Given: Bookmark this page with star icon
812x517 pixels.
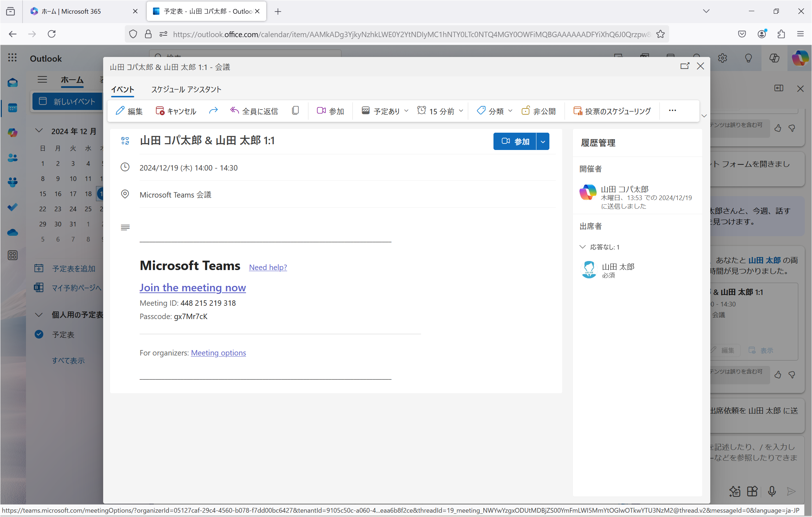Looking at the screenshot, I should (x=660, y=34).
